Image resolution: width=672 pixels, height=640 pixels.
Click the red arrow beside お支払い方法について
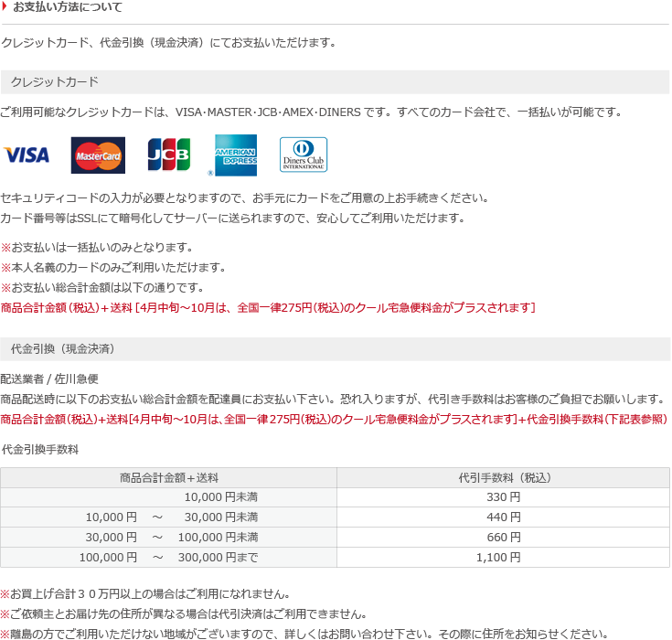point(5,6)
